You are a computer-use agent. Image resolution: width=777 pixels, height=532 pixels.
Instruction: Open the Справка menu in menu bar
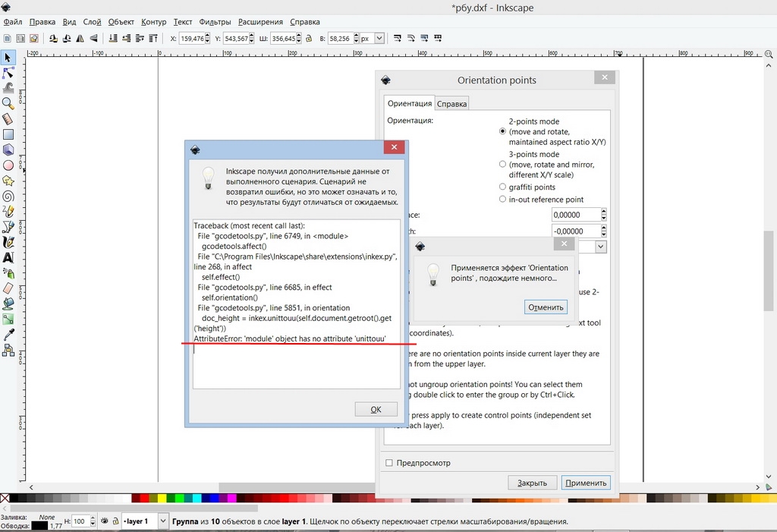click(x=305, y=22)
